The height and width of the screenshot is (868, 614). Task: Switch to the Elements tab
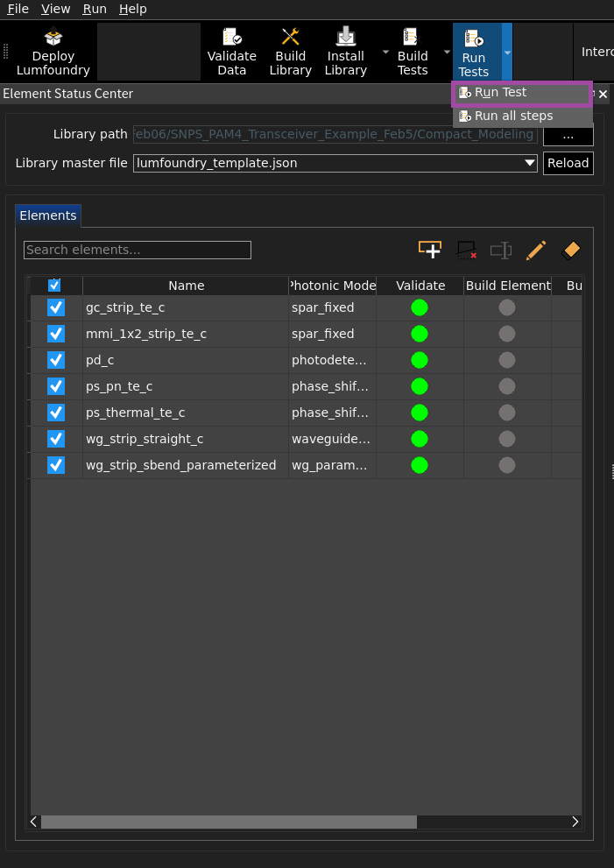[48, 215]
